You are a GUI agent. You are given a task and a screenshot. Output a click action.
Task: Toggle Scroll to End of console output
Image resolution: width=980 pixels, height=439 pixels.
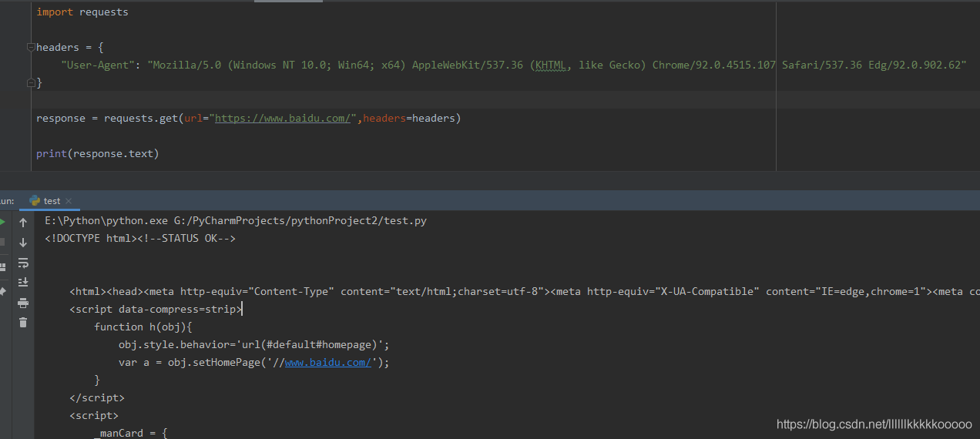point(23,283)
